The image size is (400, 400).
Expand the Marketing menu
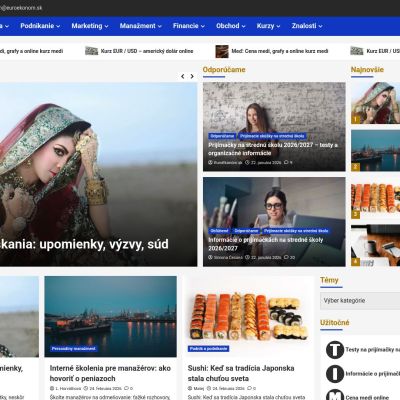[90, 26]
